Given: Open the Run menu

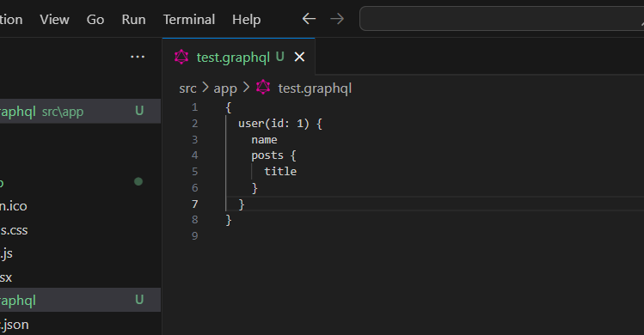Looking at the screenshot, I should [133, 19].
